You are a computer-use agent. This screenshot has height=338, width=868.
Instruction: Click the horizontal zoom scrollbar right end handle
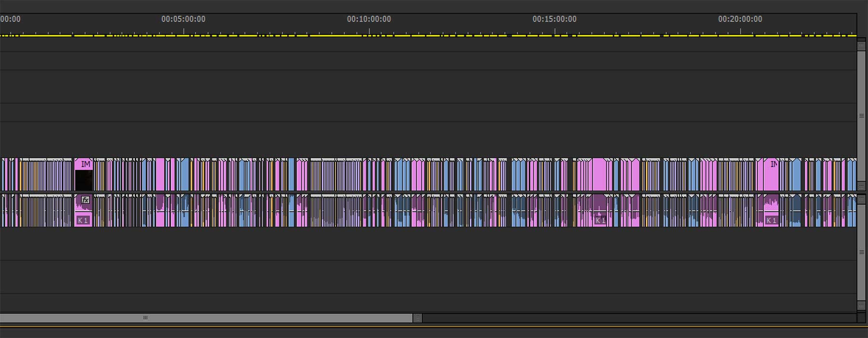point(418,318)
